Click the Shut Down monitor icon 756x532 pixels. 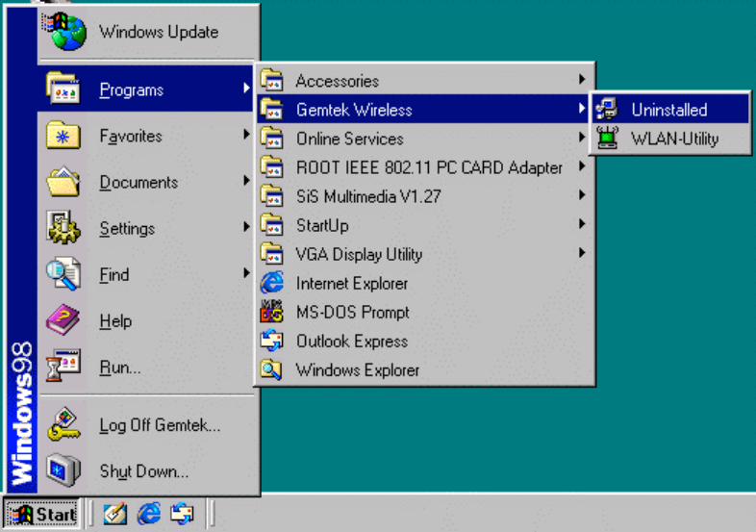pos(63,470)
